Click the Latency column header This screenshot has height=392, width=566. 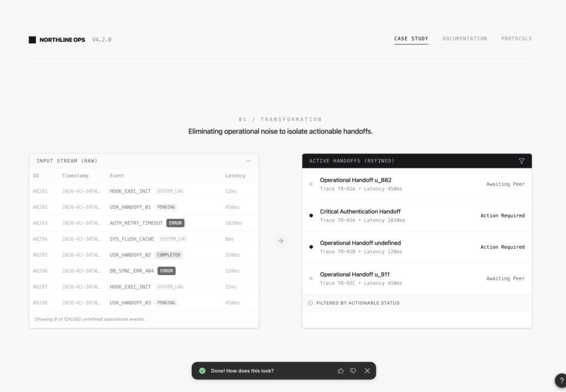(235, 176)
